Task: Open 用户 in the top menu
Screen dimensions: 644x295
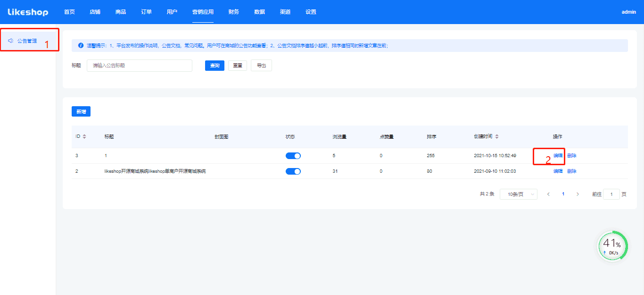Action: 172,12
